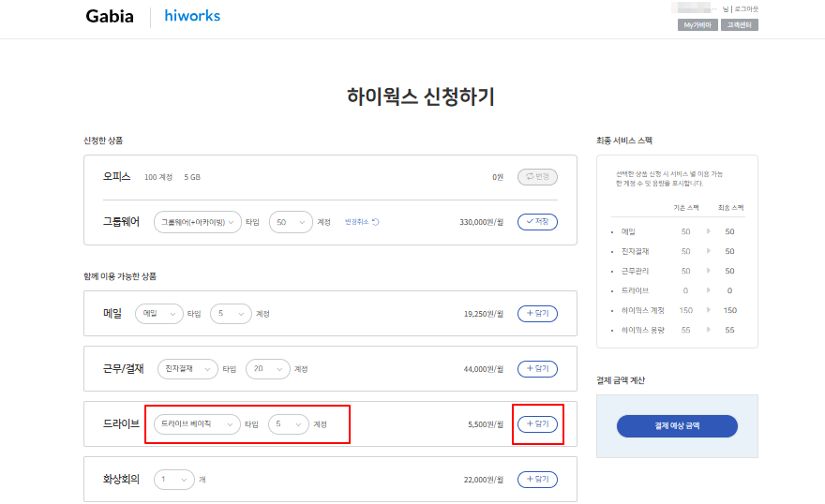Image resolution: width=825 pixels, height=504 pixels.
Task: Open My가비아 page
Action: (697, 25)
